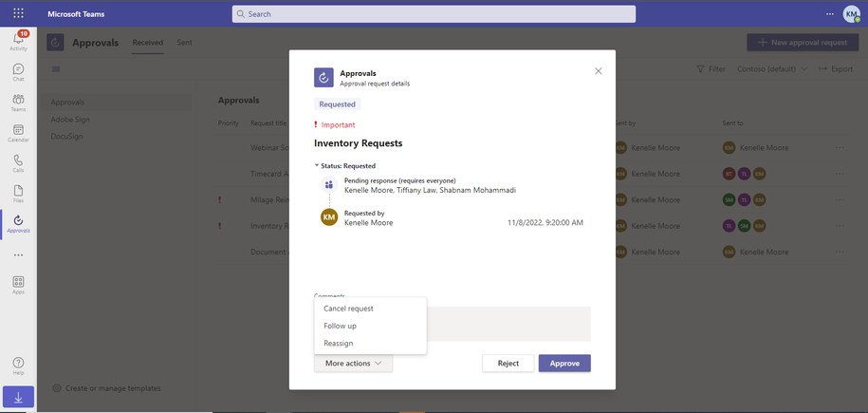
Task: Click the Approvals logo icon in page header
Action: (55, 43)
